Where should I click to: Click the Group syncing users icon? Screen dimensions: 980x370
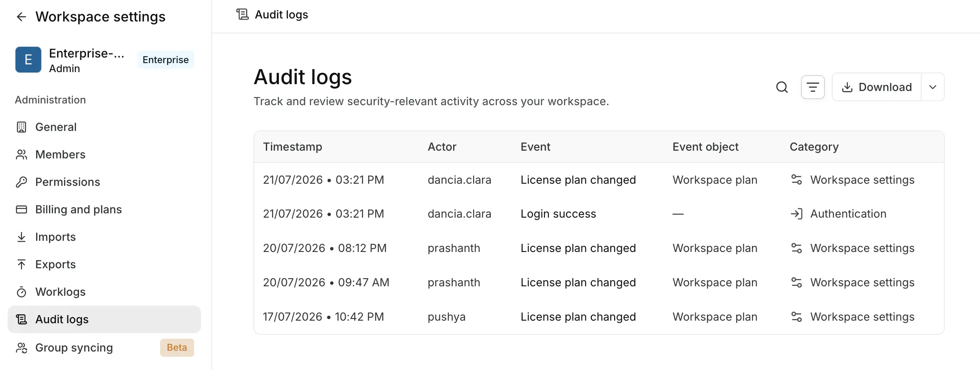point(21,348)
